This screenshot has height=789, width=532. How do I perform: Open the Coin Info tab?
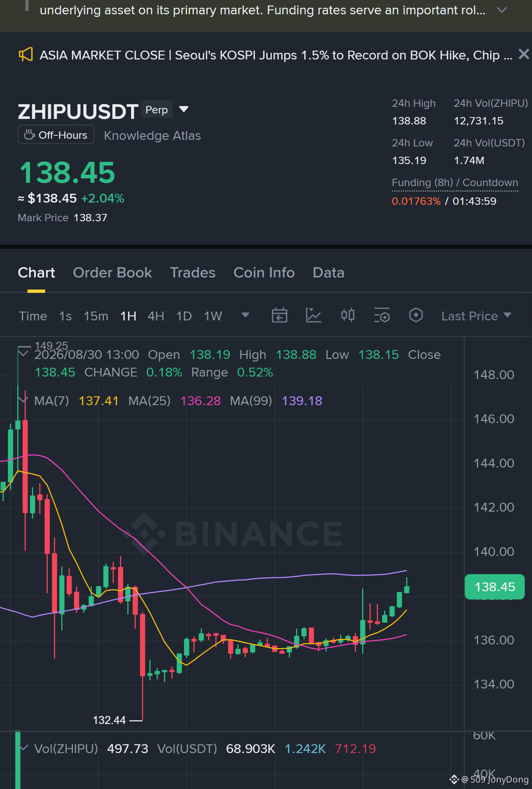point(264,273)
